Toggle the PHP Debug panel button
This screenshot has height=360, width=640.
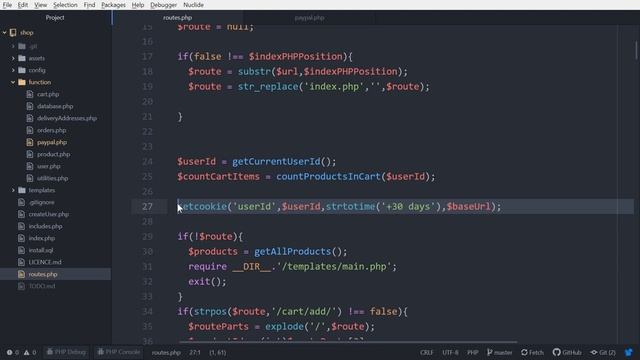point(66,352)
